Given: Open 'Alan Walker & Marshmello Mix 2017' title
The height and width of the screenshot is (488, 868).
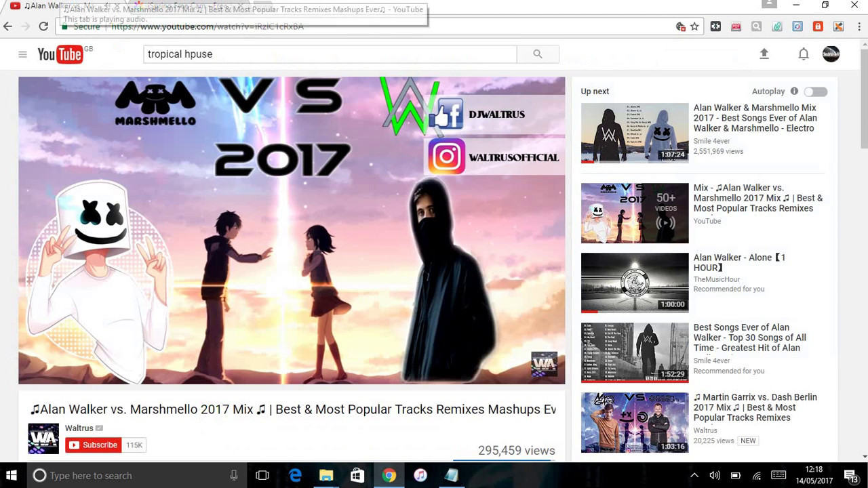Looking at the screenshot, I should point(755,118).
